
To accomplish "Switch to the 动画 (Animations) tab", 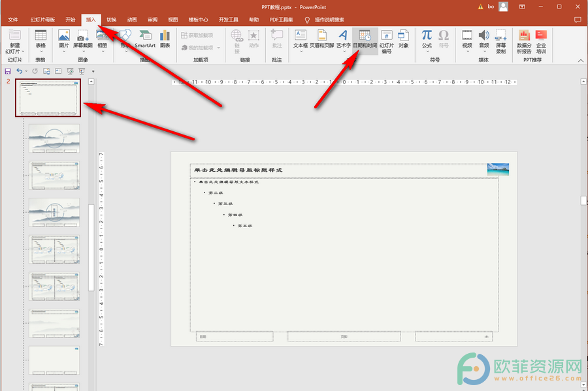I will pyautogui.click(x=132, y=20).
